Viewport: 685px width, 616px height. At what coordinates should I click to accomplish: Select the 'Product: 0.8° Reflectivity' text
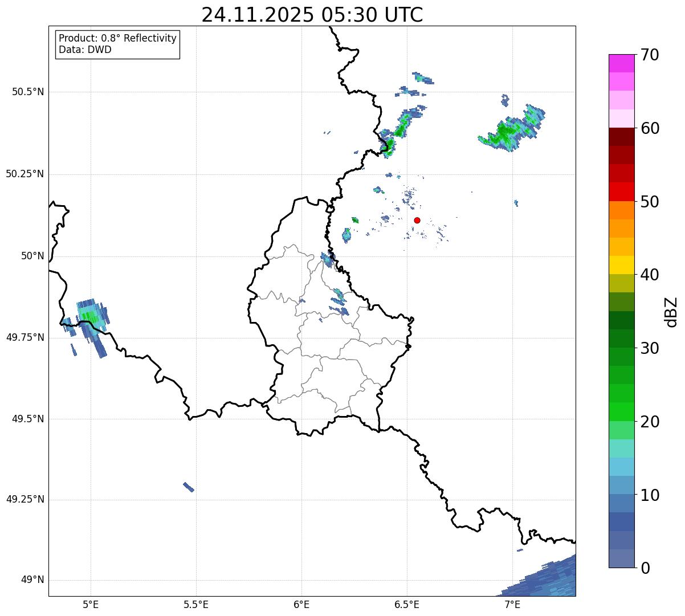(118, 38)
